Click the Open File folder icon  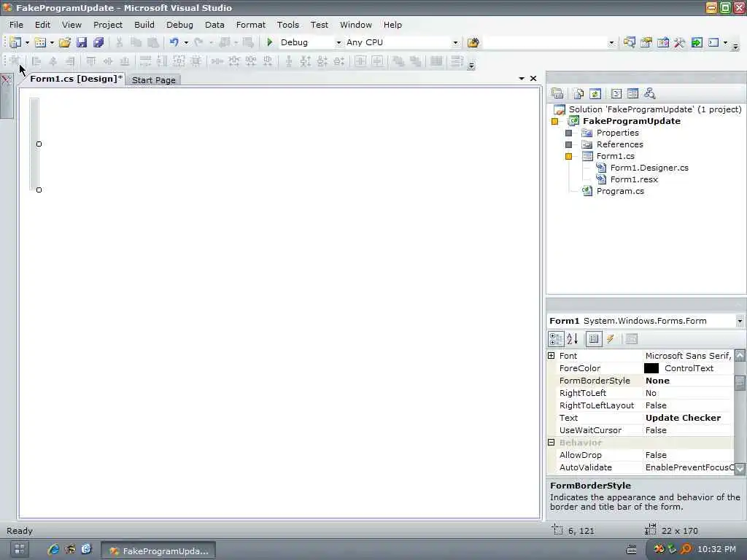pos(65,42)
